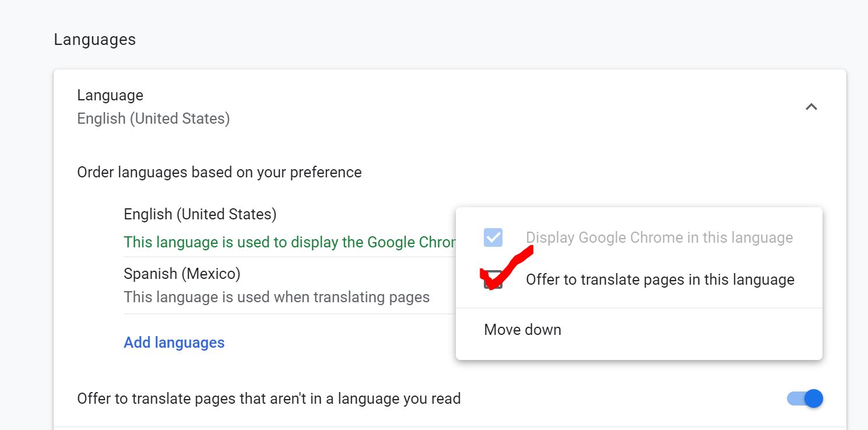Click the 'Offer to translate pages that aren't' label
This screenshot has width=868, height=430.
point(269,399)
